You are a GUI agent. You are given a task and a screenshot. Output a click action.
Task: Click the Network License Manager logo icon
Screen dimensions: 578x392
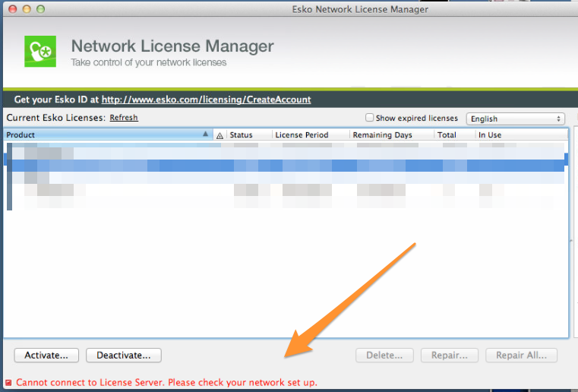39,52
